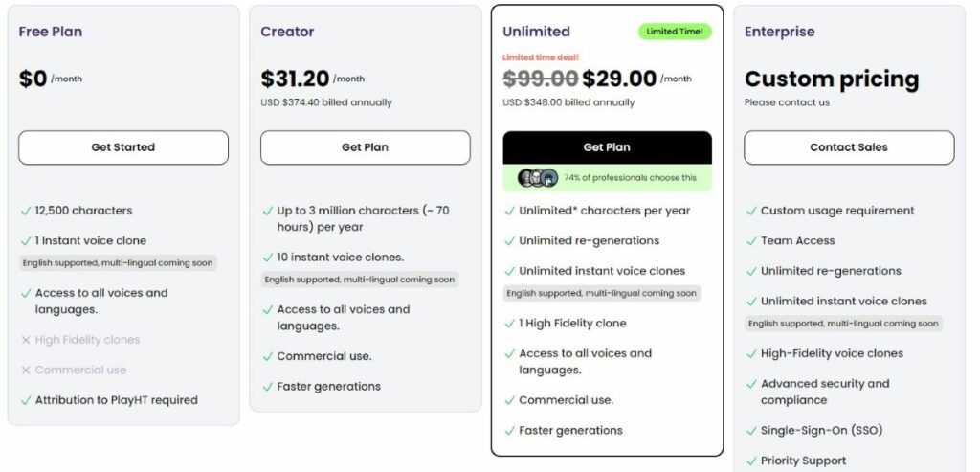Click the checkmark icon beside 12,500 characters
Viewport: 980px width, 472px height.
(26, 211)
